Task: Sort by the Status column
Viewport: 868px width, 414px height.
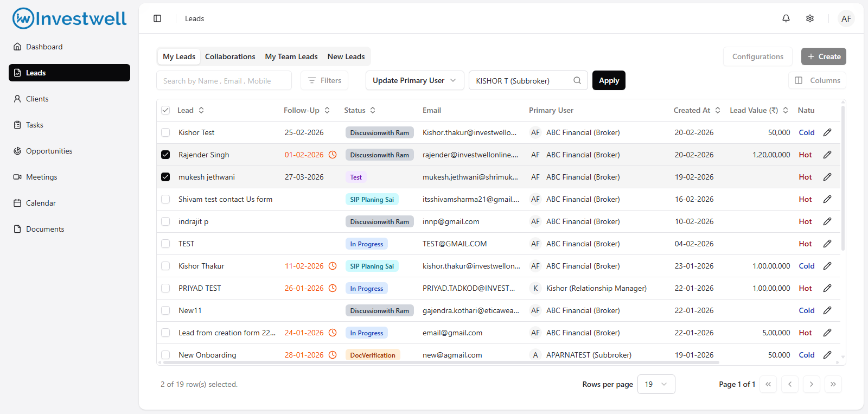Action: tap(360, 110)
